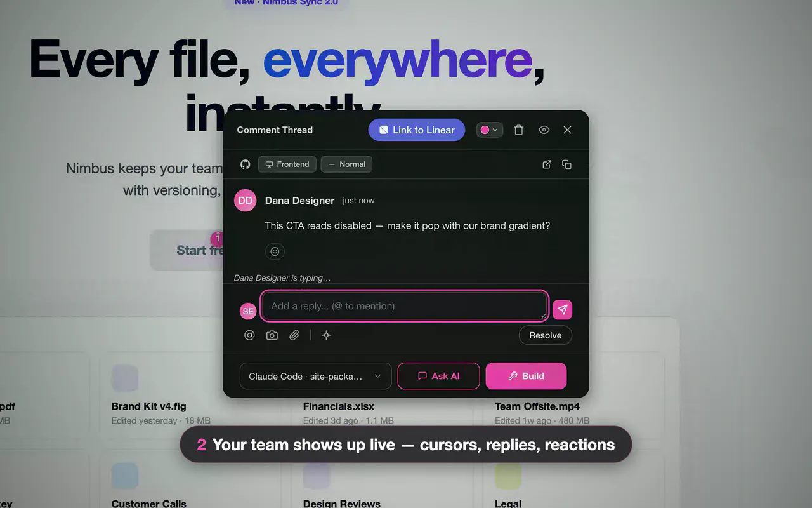Viewport: 812px width, 508px height.
Task: Select the Frontend tag chip
Action: tap(287, 164)
